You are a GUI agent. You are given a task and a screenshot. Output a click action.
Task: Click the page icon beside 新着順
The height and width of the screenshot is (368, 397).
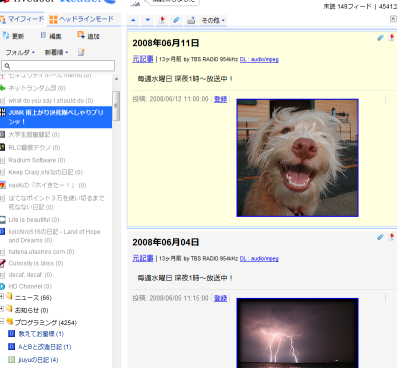(81, 52)
